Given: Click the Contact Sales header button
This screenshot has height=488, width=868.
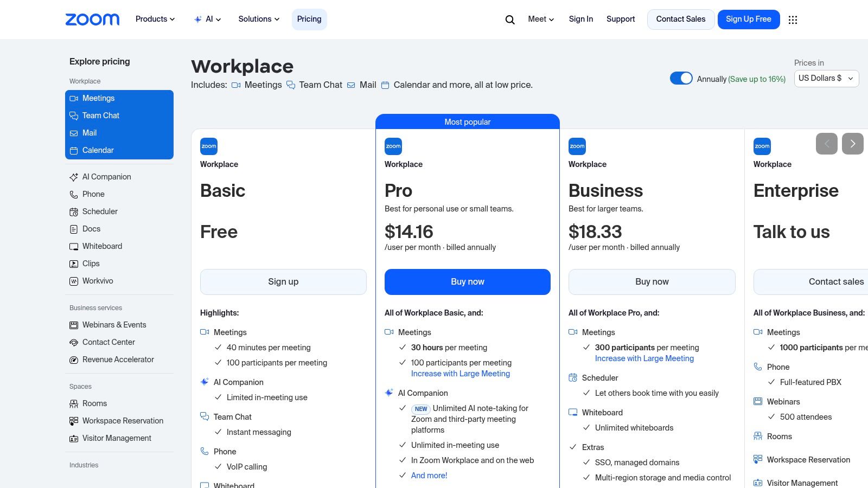Looking at the screenshot, I should (681, 19).
